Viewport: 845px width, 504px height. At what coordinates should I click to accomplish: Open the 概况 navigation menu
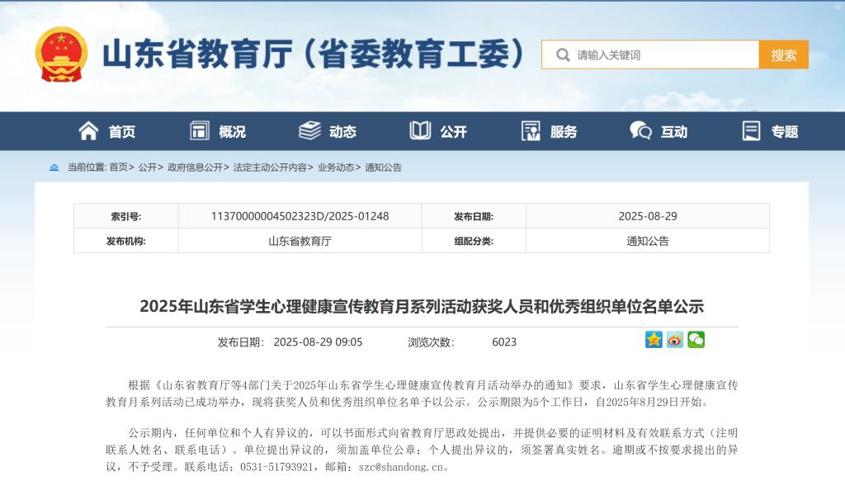pos(218,131)
